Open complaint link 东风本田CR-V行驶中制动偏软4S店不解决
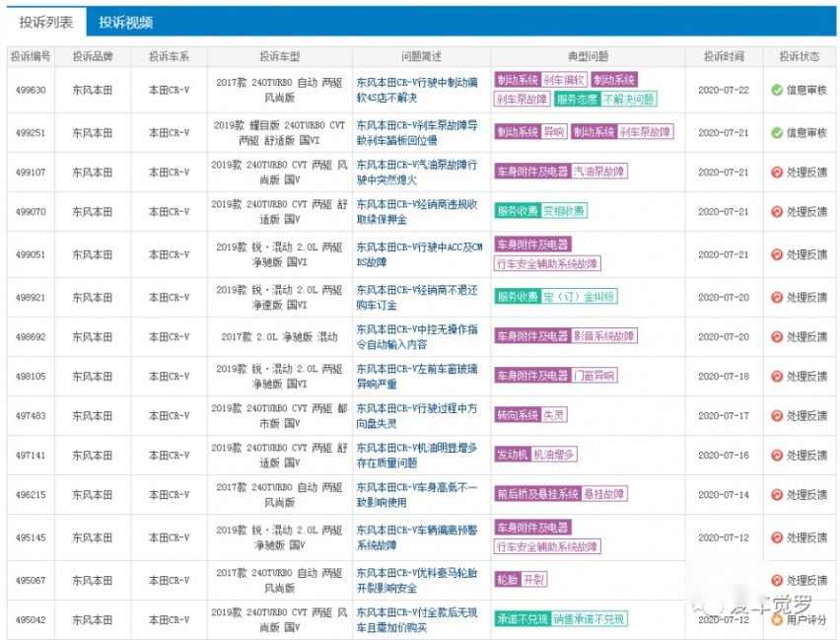The image size is (840, 640). [417, 90]
